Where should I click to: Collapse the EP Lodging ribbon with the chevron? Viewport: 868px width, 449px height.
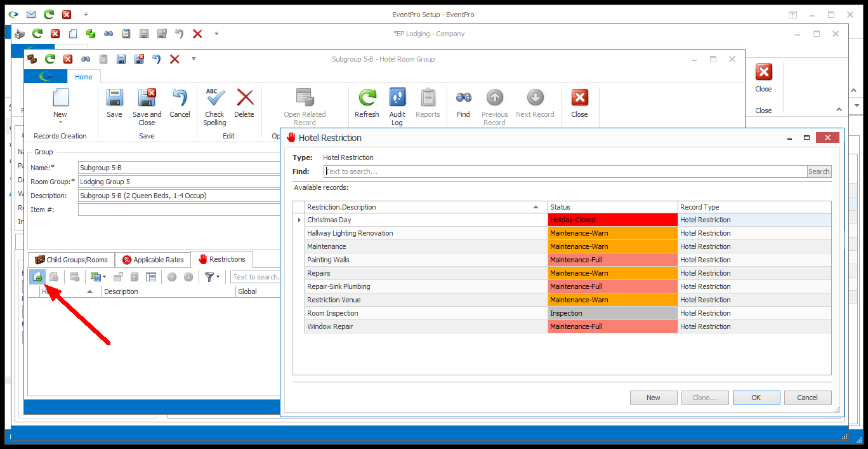[839, 109]
